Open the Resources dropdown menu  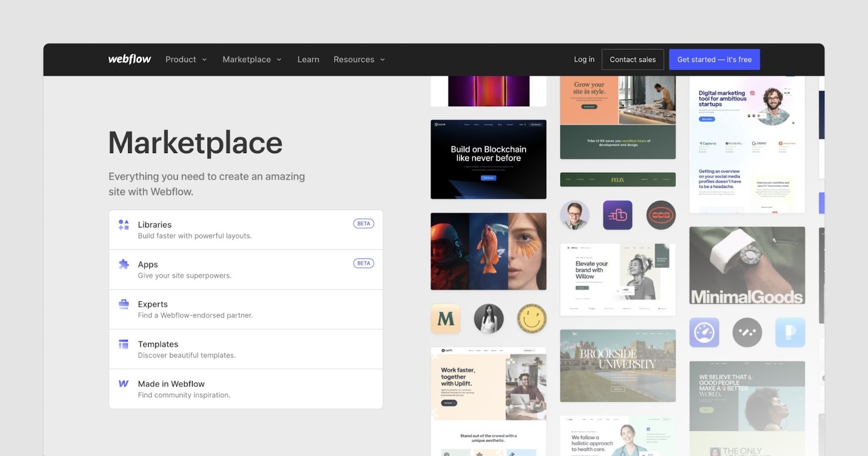pos(359,59)
